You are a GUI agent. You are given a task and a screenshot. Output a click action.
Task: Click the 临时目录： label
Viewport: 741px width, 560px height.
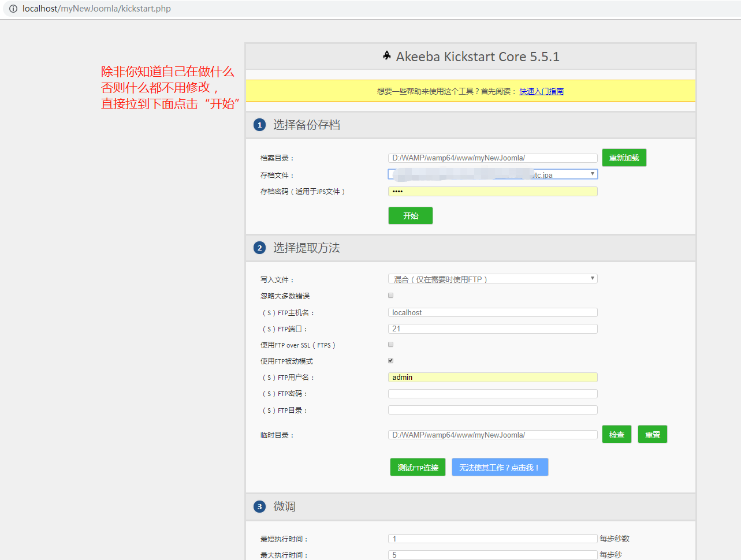click(277, 435)
